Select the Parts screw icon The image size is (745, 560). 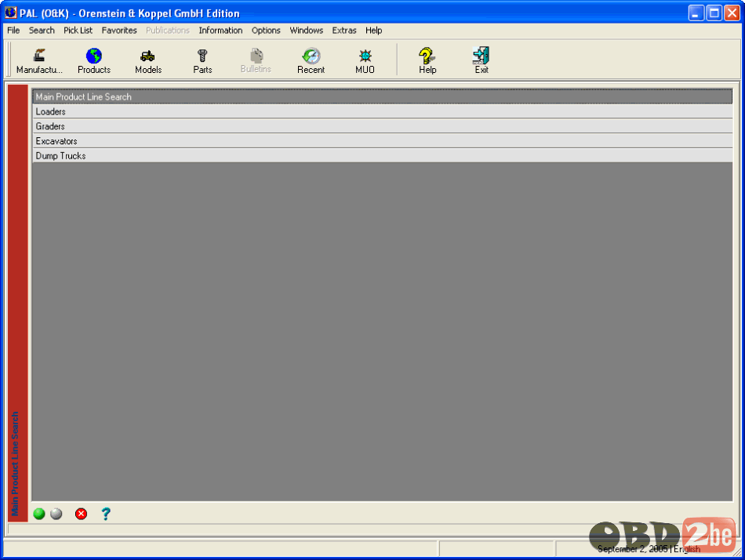202,61
